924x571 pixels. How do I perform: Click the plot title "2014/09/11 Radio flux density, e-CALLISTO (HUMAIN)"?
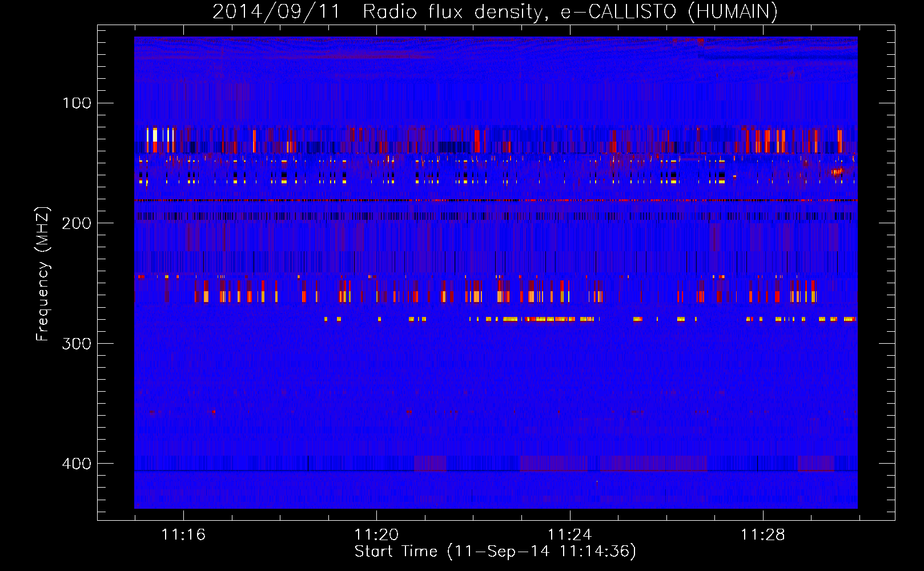click(x=495, y=11)
